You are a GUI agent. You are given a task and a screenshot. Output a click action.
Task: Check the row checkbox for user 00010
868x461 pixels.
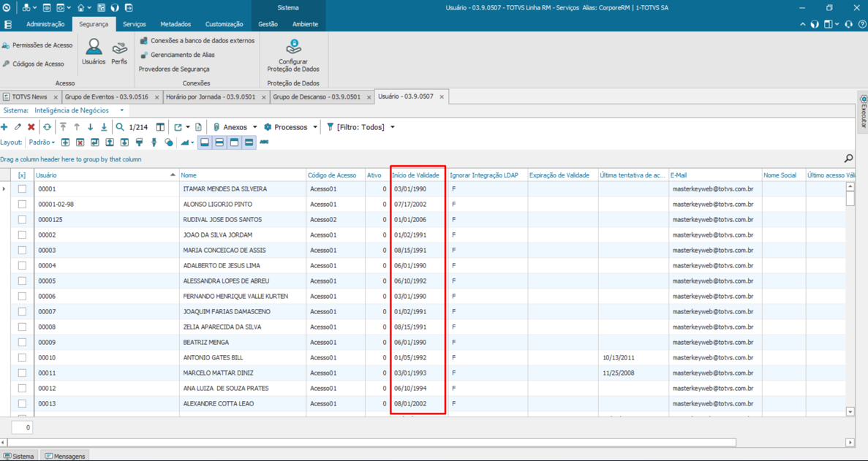click(20, 357)
